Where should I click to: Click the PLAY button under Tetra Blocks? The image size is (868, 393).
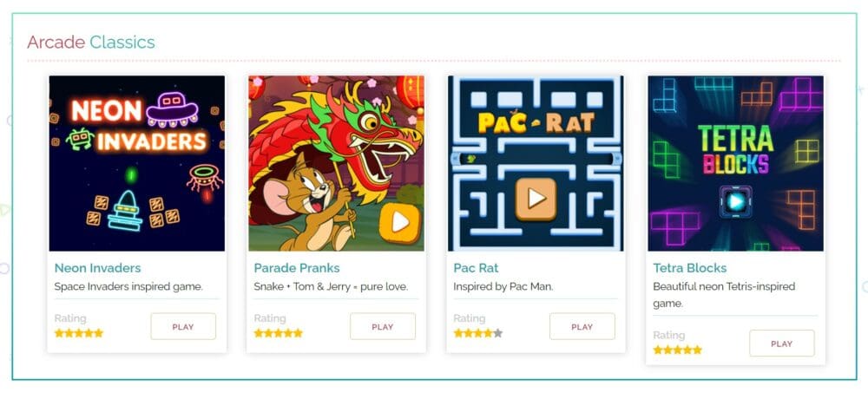point(782,344)
